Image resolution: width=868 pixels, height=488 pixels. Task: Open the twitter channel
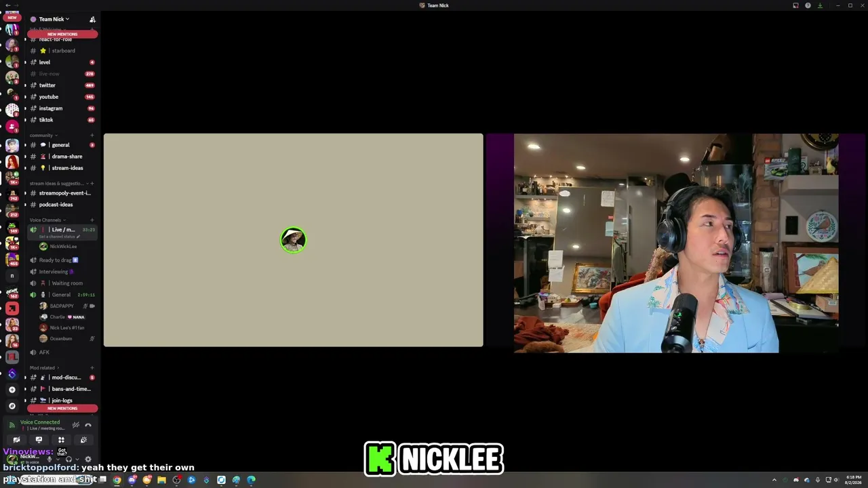tap(62, 85)
